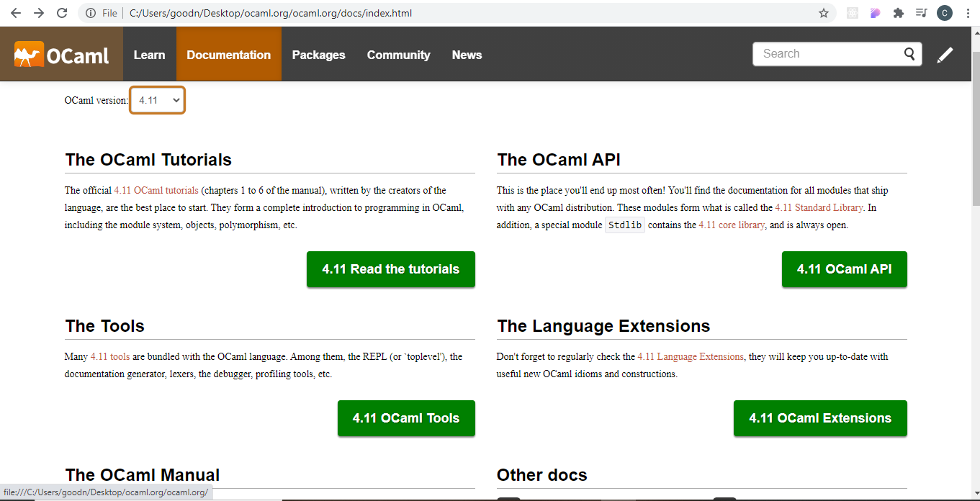Open the Packages nav item

(x=318, y=55)
